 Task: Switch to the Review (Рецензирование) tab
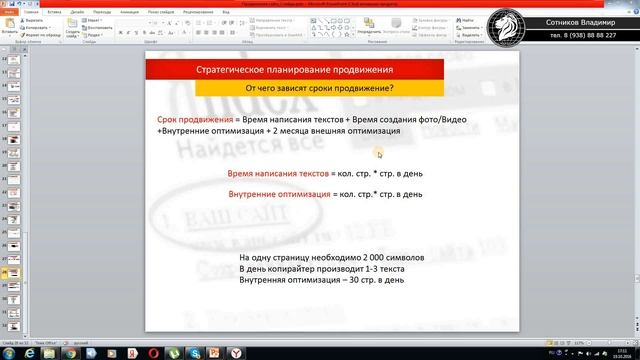(x=198, y=12)
